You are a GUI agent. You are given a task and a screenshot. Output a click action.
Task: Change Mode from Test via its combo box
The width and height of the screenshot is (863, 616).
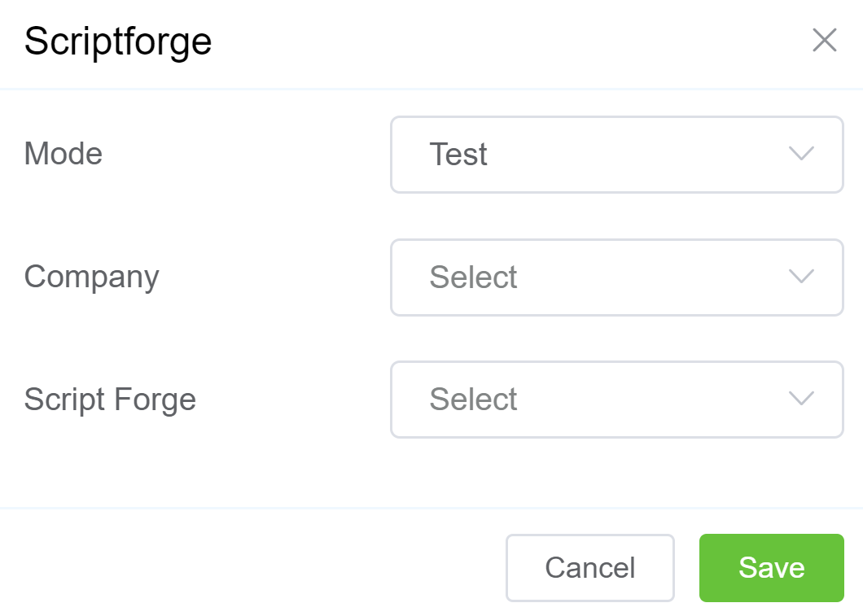[x=616, y=155]
